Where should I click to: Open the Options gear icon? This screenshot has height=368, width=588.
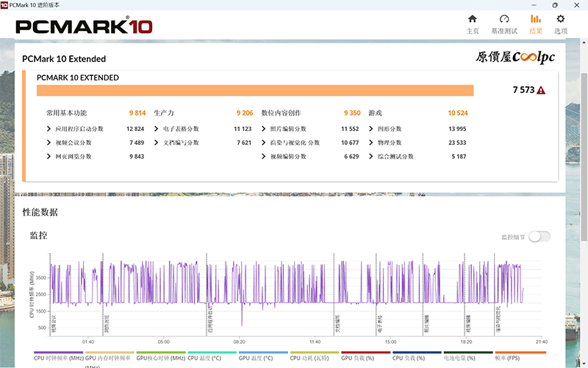pyautogui.click(x=561, y=19)
